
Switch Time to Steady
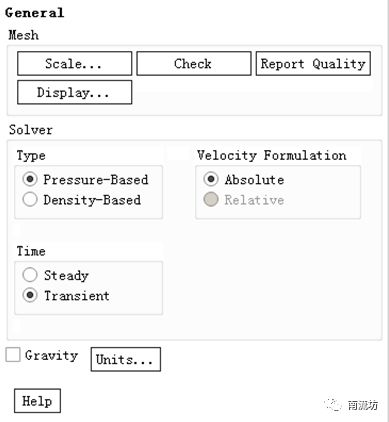coord(30,275)
